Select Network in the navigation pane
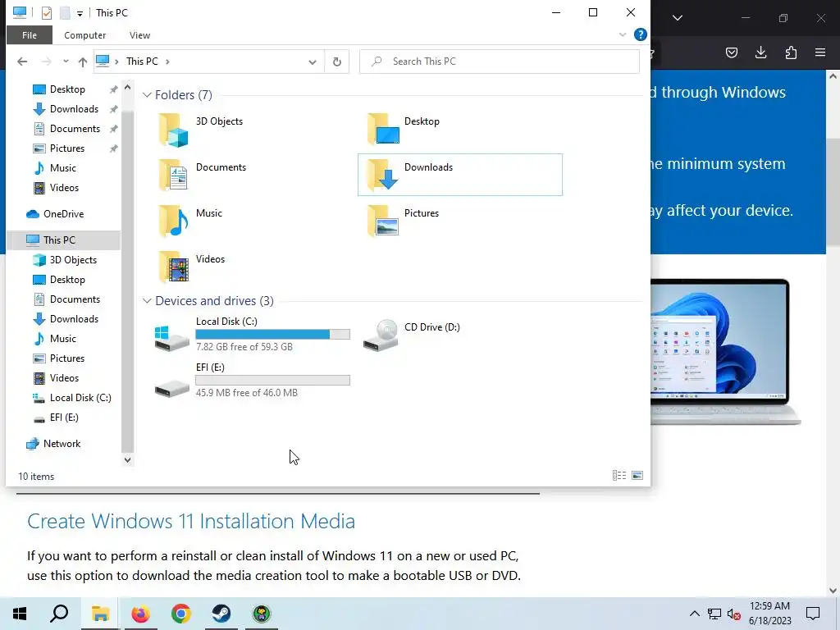 62,444
